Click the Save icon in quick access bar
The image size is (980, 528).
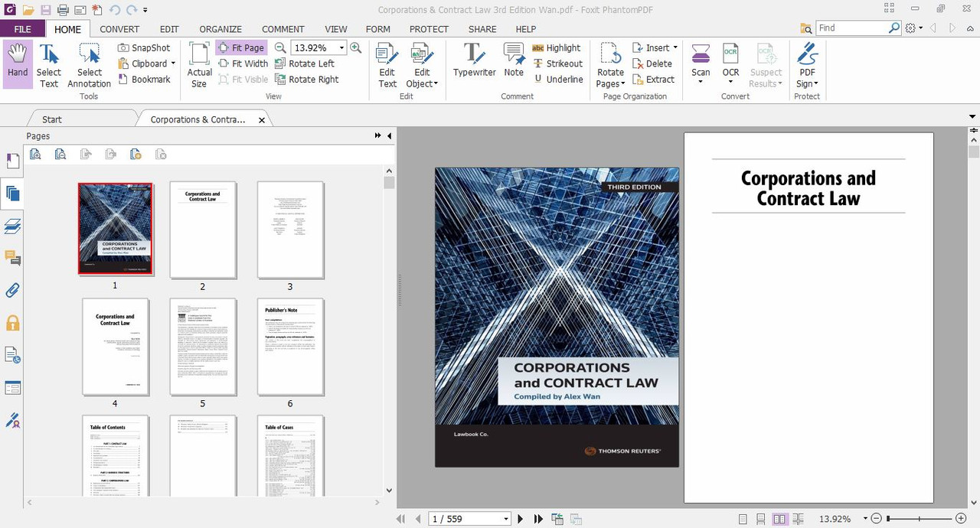click(46, 10)
